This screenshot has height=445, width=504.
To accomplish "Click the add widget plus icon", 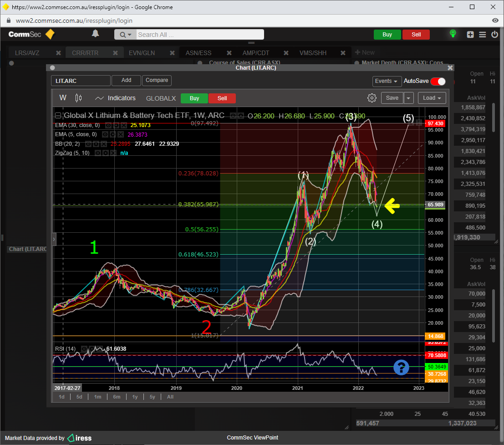I will point(470,35).
